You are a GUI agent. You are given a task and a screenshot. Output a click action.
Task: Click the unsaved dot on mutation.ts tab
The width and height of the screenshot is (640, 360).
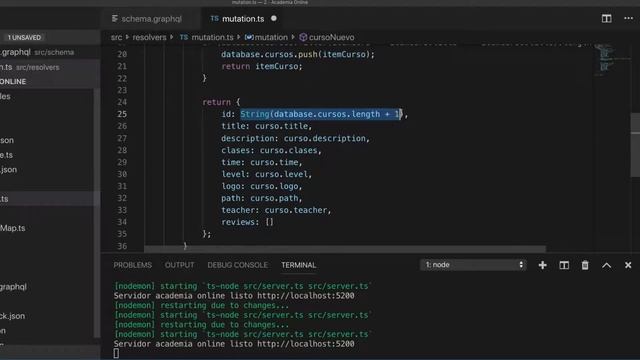pos(273,18)
